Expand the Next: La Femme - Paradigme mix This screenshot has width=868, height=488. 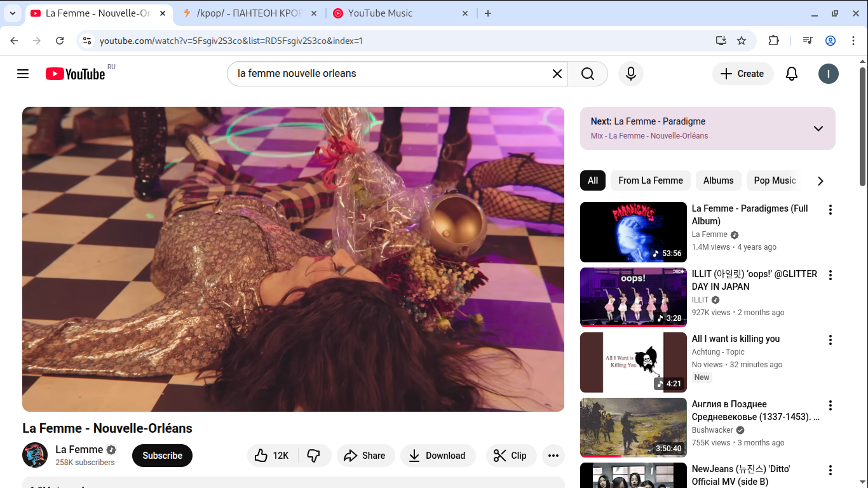coord(818,128)
